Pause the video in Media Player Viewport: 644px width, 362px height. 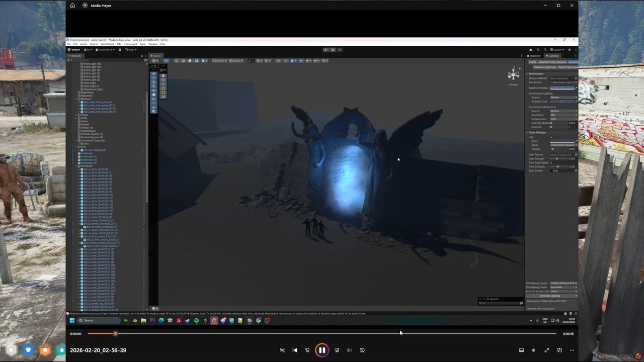(322, 350)
